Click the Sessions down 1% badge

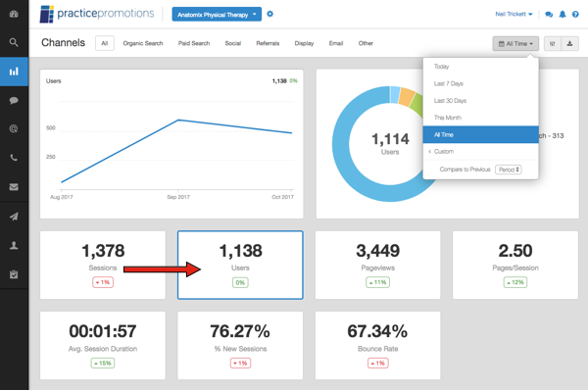[x=103, y=282]
